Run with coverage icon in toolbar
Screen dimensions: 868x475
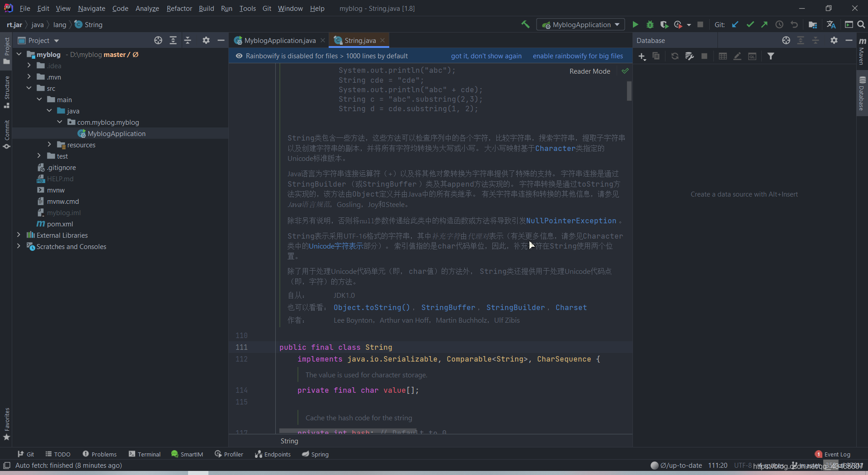[x=664, y=24]
